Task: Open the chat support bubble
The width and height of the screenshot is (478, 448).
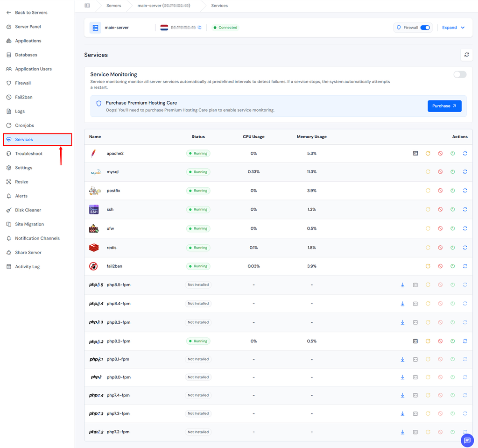Action: coord(467,440)
